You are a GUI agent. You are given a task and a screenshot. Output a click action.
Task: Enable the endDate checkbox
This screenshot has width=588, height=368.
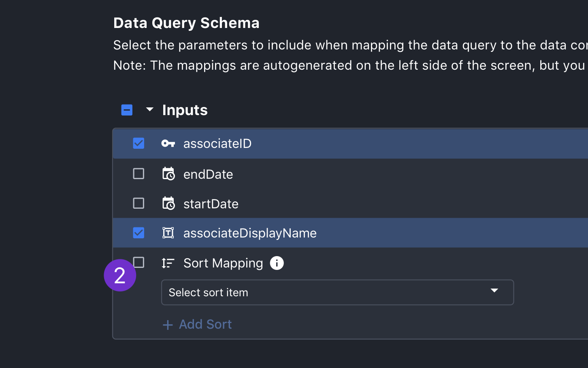(138, 173)
